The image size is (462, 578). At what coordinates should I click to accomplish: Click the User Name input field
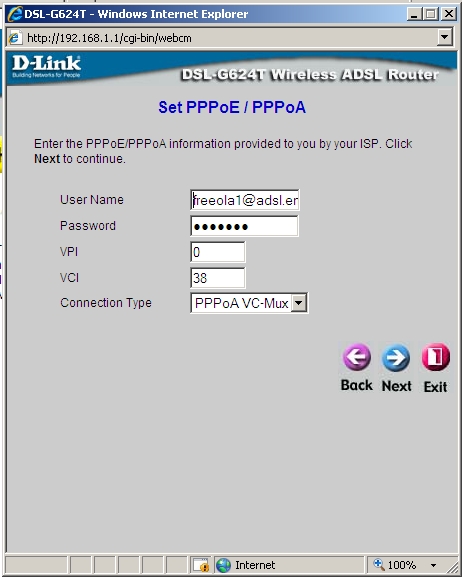coord(245,200)
